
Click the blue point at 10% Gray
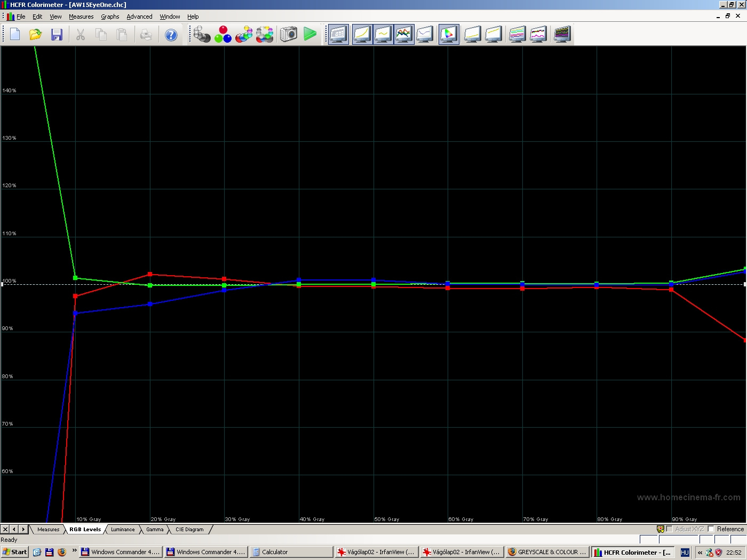click(75, 313)
